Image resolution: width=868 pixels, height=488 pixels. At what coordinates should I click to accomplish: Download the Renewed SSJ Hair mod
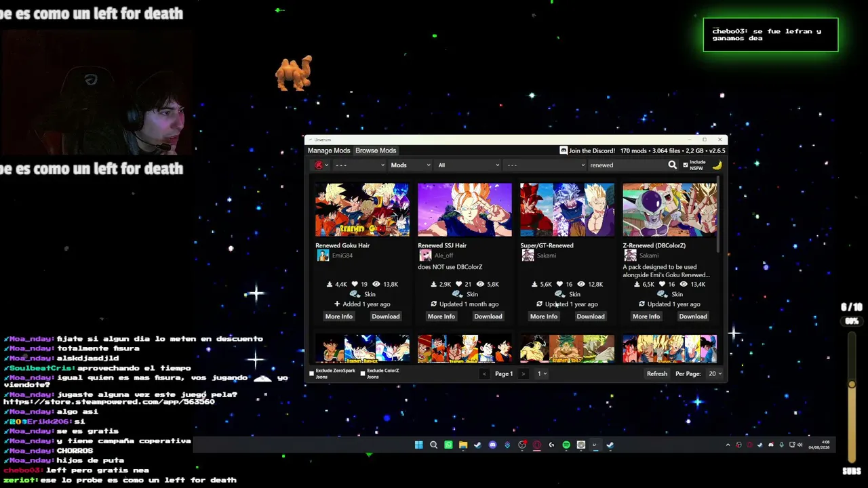(x=488, y=317)
